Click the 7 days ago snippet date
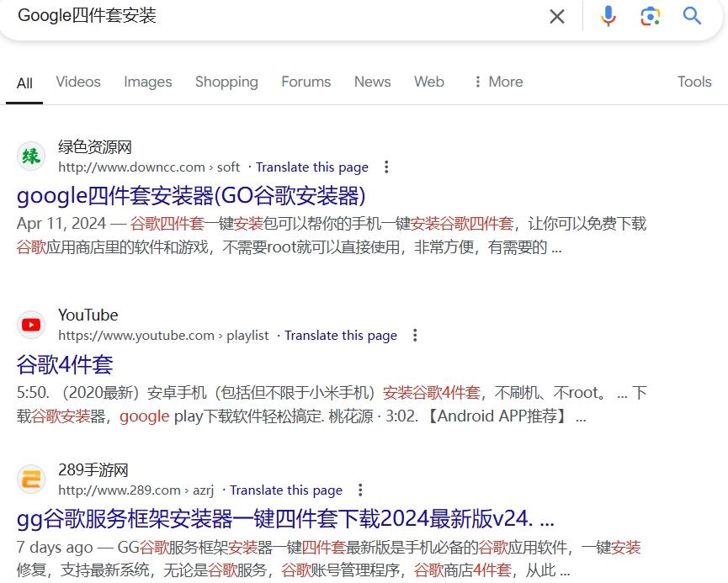 pos(55,548)
